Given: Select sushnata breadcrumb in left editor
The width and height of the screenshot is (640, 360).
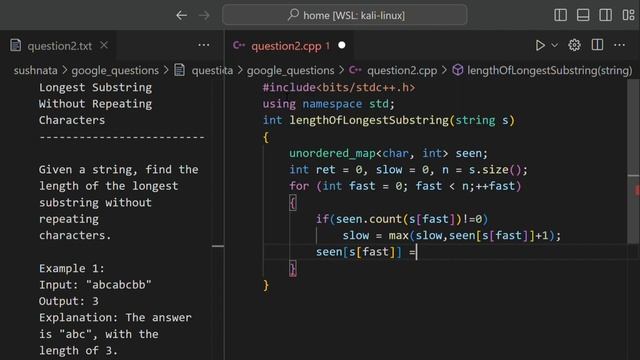Looking at the screenshot, I should click(x=36, y=71).
